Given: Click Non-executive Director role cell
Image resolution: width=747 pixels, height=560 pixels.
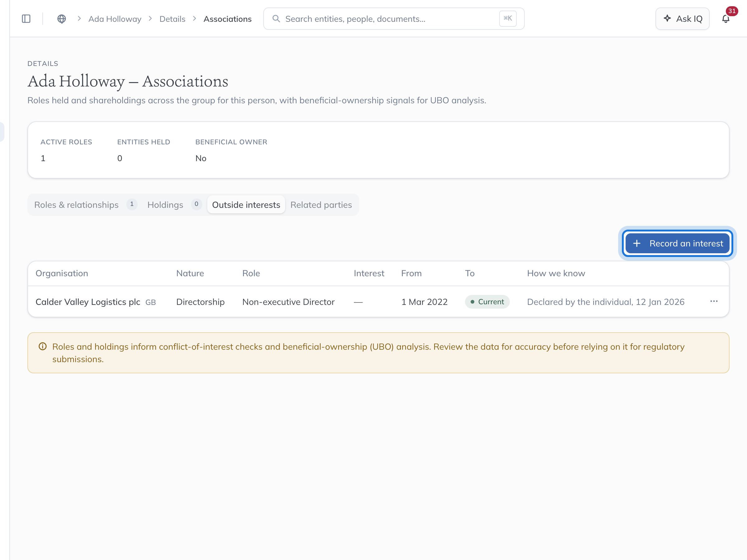Looking at the screenshot, I should pos(289,302).
